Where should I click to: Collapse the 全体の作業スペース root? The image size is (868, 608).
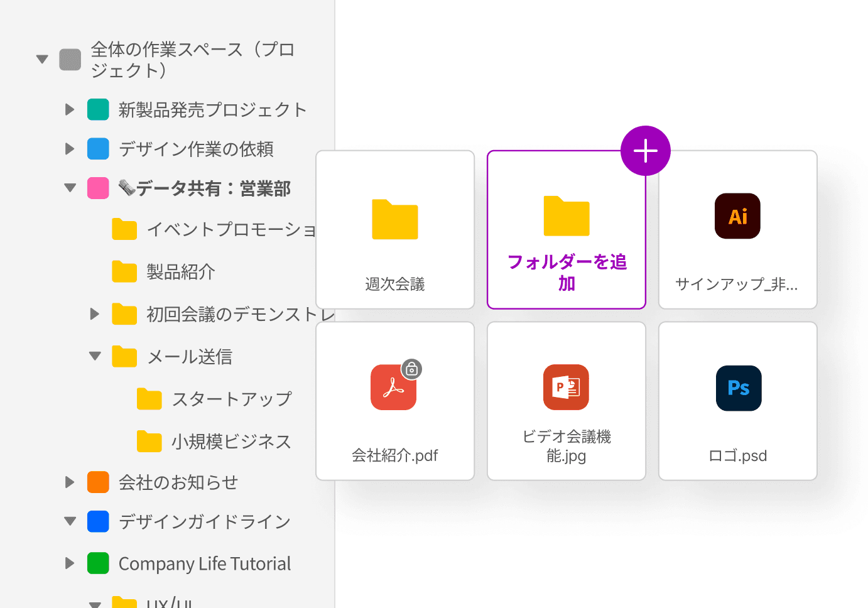(x=42, y=60)
